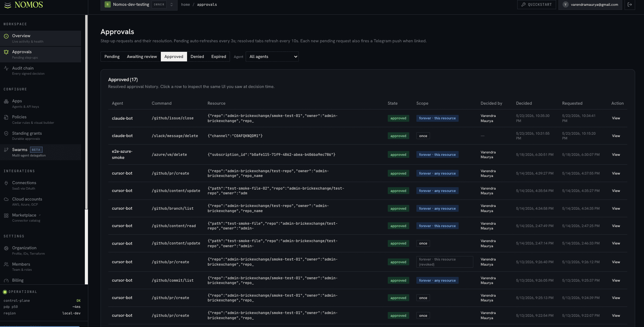
Task: Click the Audit chain pulse icon
Action: [x=6, y=68]
